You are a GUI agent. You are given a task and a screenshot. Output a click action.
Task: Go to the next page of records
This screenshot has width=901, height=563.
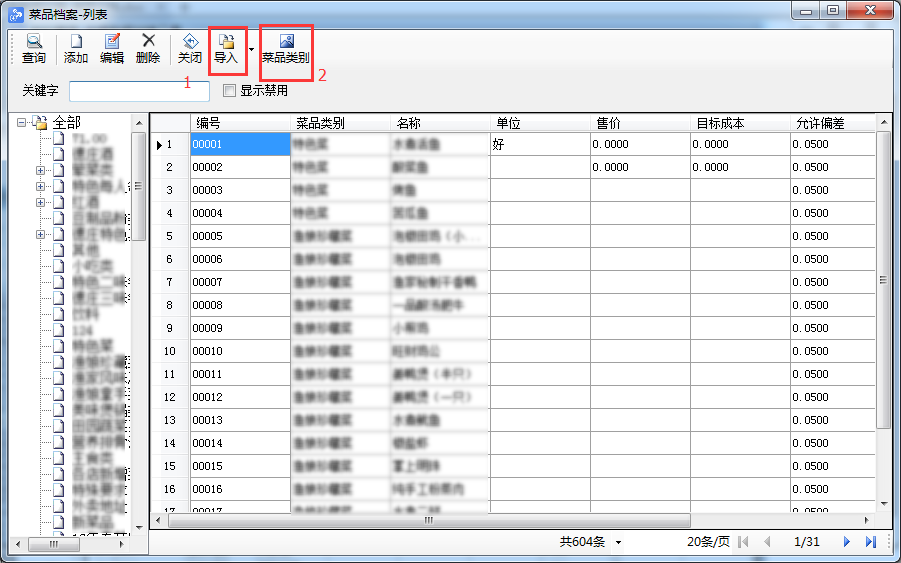(846, 542)
